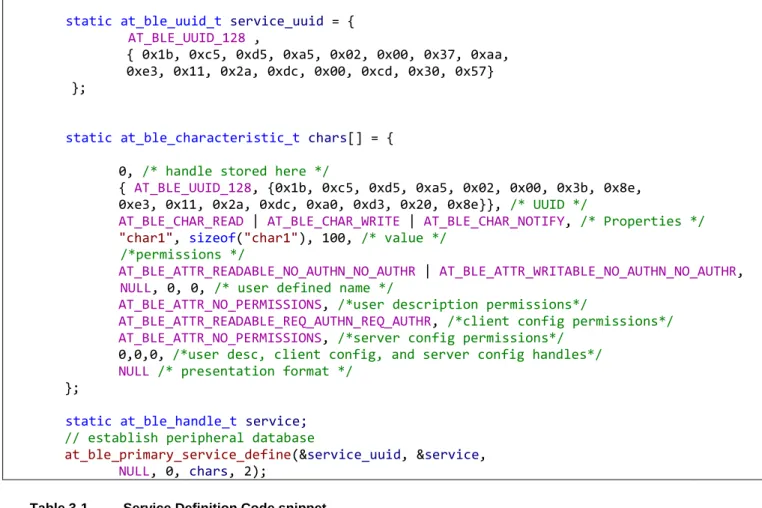This screenshot has height=508, width=762.
Task: Click the 'chars[]' array name
Action: (x=335, y=138)
